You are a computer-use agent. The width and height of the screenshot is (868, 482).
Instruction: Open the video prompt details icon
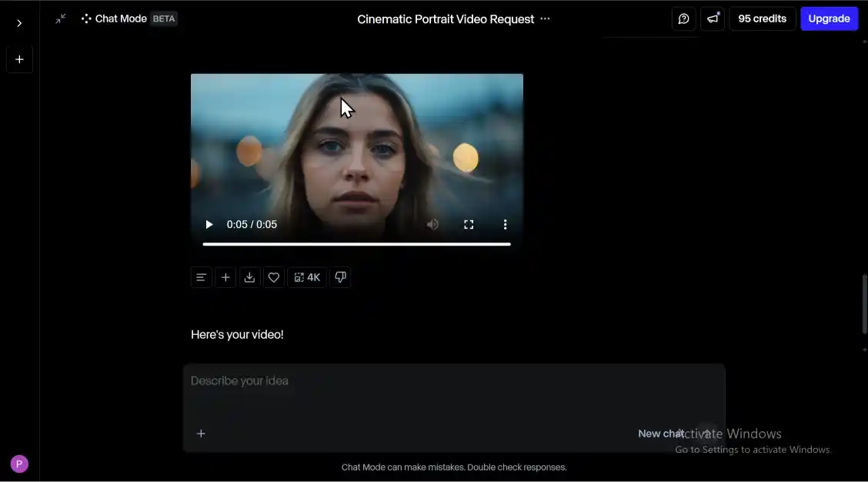click(201, 277)
